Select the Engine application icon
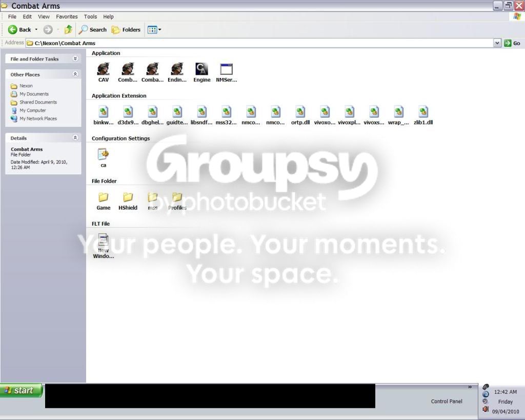The height and width of the screenshot is (420, 525). 201,72
